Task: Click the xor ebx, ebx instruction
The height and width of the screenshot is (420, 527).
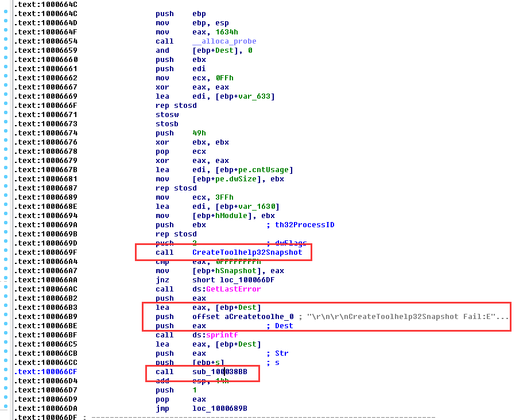Action: (192, 142)
